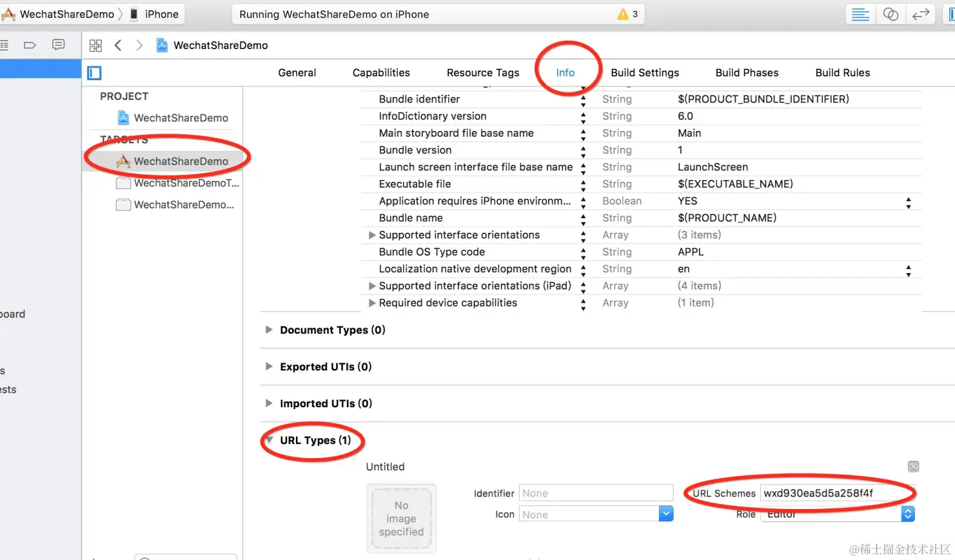
Task: Switch to the Capabilities tab
Action: pos(381,73)
